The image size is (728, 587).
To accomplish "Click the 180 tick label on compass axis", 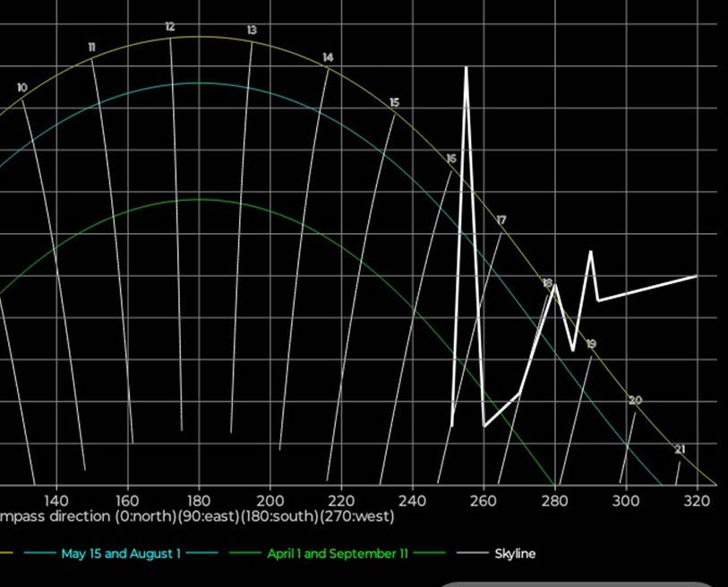I will pos(198,500).
